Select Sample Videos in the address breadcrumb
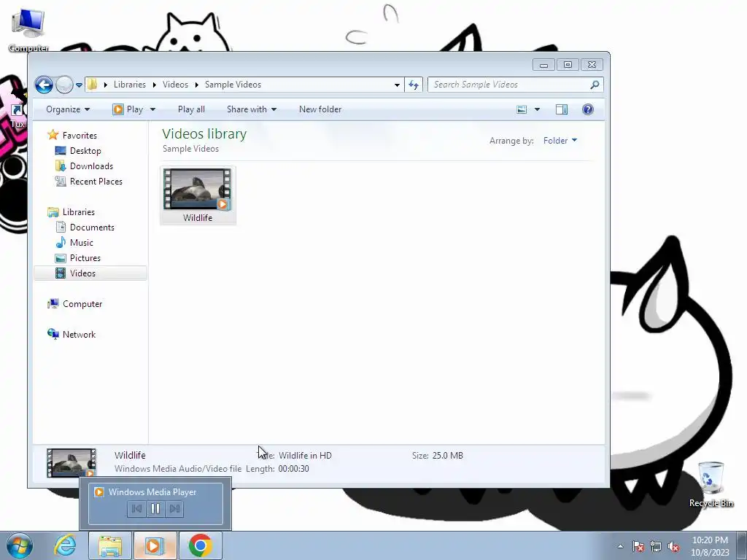Screen dimensions: 747x560 [x=233, y=85]
